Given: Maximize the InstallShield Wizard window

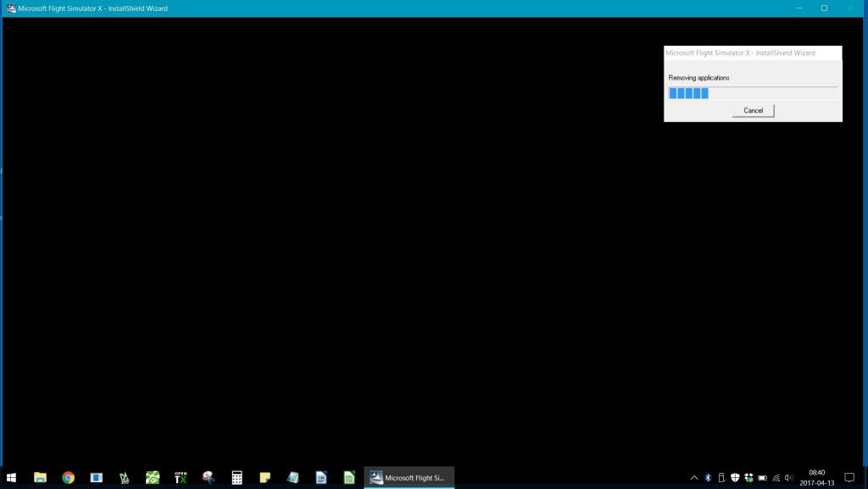Looking at the screenshot, I should 824,8.
